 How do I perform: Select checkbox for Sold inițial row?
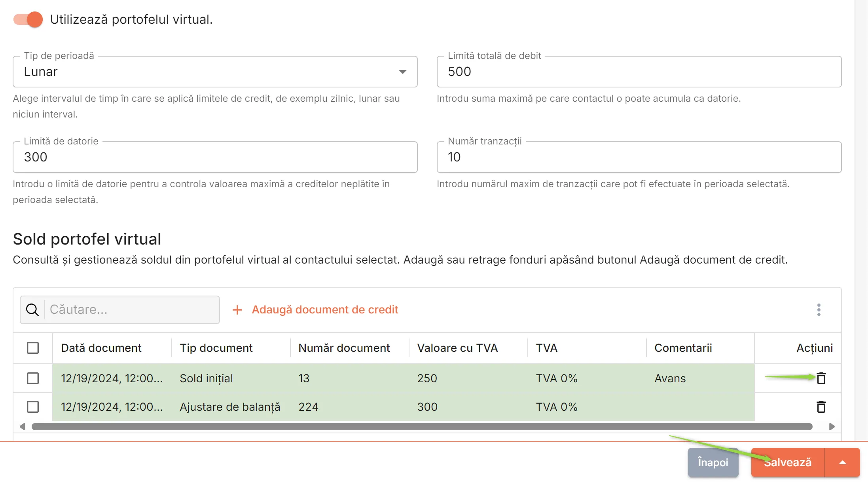[33, 378]
